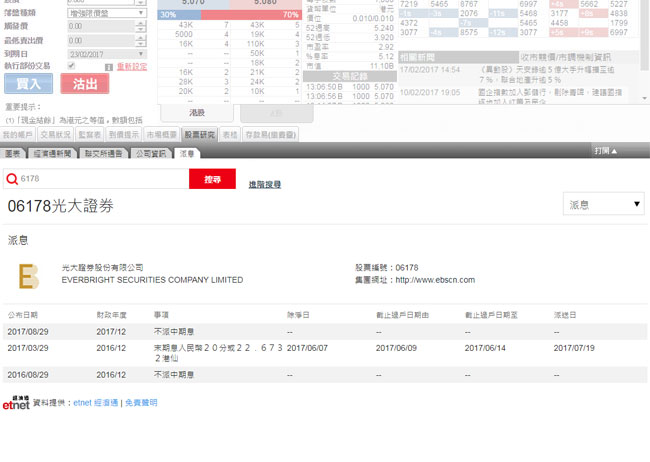Increase 最低賣出價 with the up arrow
Screen dimensions: 650x462
click(141, 38)
